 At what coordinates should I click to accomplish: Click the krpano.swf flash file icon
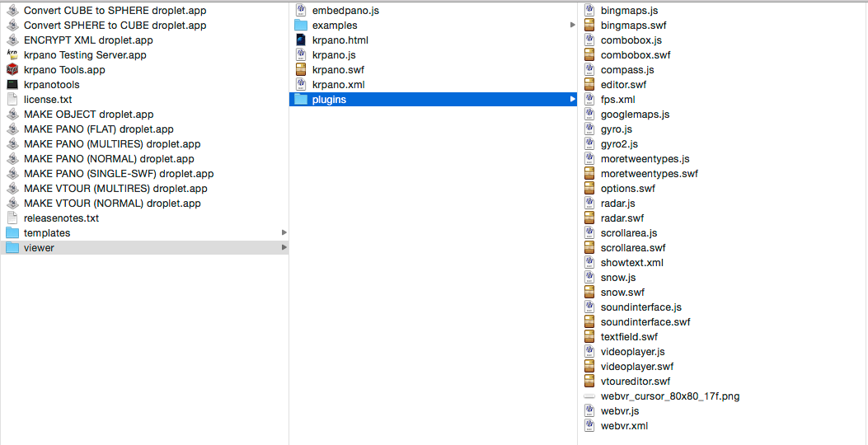click(x=301, y=70)
